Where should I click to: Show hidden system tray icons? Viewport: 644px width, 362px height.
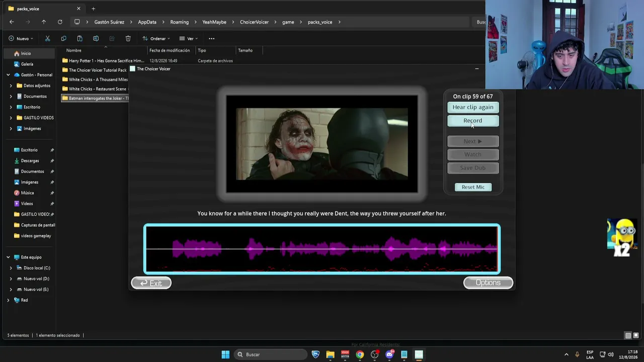point(566,354)
